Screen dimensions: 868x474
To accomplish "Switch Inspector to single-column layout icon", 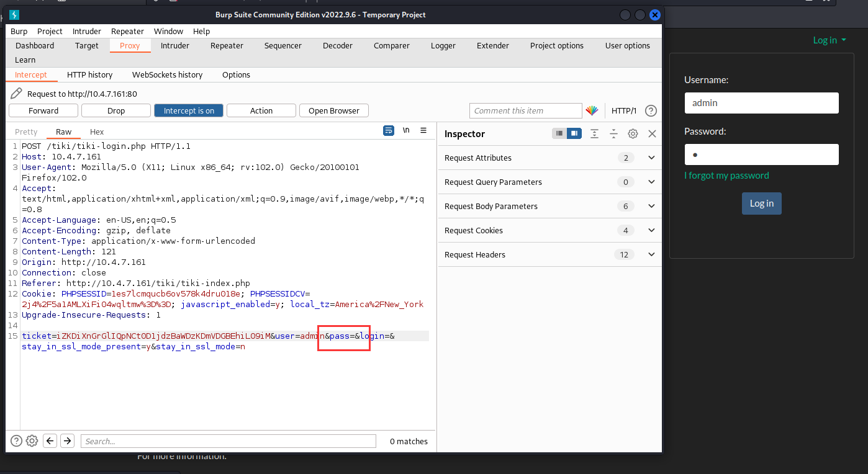I will [559, 133].
